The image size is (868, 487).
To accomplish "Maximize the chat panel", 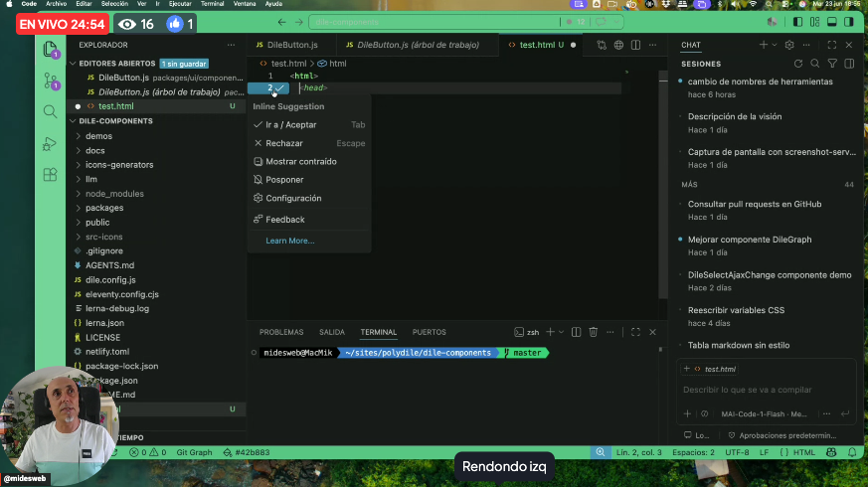I will (832, 45).
